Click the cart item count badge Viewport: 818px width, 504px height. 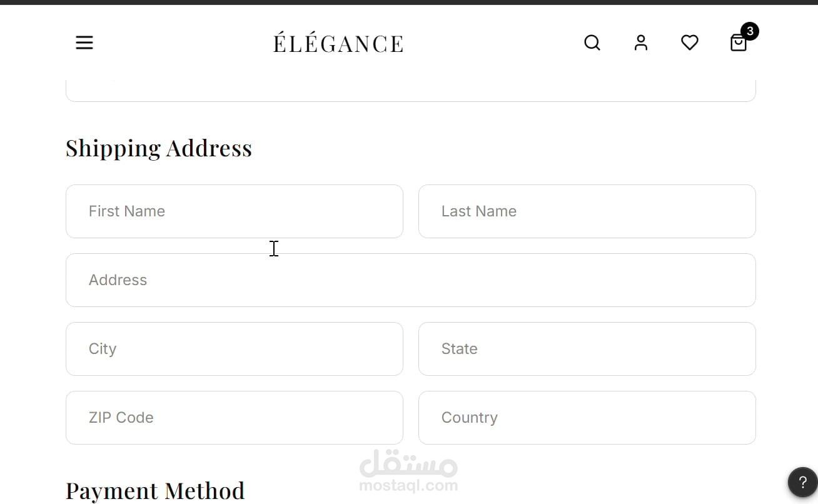click(x=749, y=31)
